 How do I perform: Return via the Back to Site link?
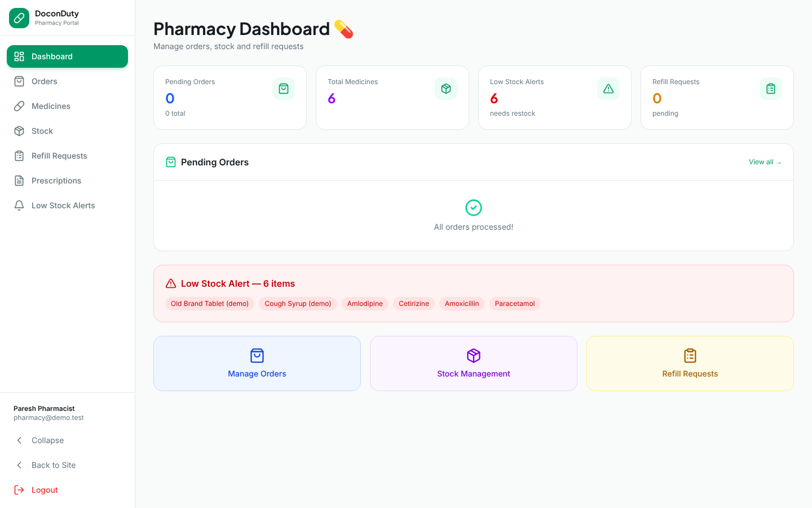(x=67, y=465)
